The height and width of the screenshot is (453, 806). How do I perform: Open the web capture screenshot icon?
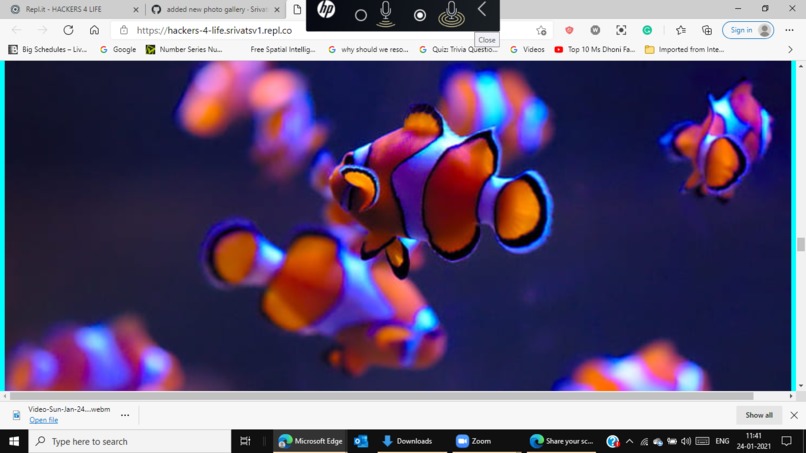click(621, 30)
